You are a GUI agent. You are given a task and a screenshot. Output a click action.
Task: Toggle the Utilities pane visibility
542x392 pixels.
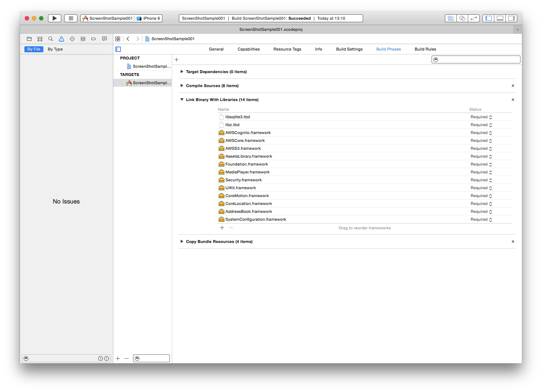[512, 18]
